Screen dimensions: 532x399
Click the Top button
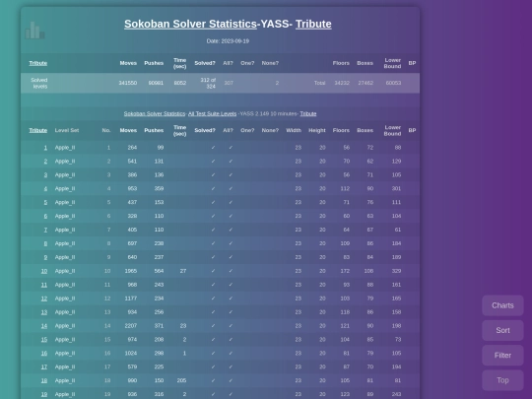pyautogui.click(x=502, y=380)
